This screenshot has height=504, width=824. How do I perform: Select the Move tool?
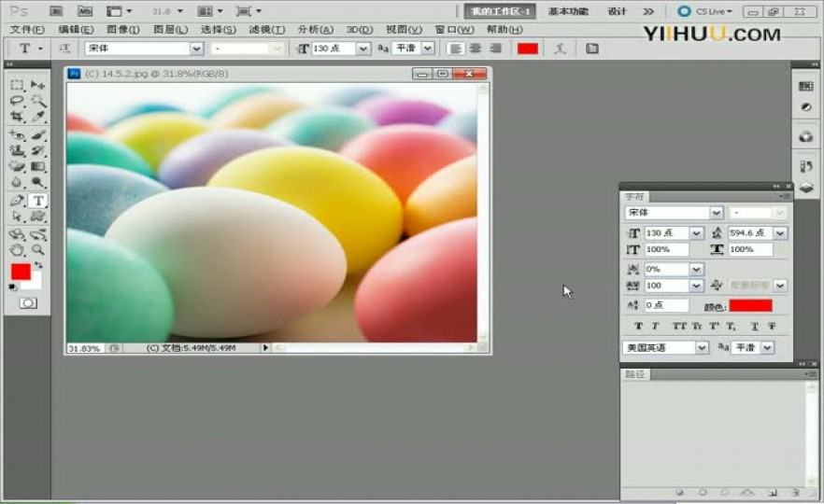click(x=37, y=85)
